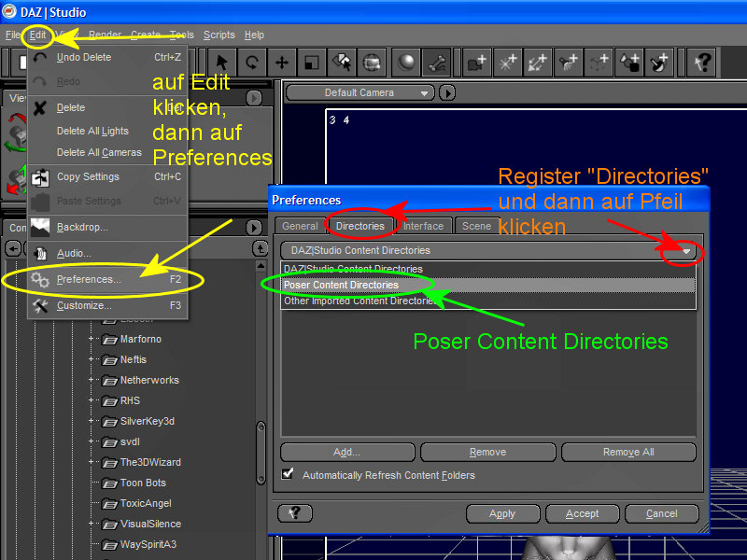
Task: Switch to the Interface tab
Action: [423, 226]
